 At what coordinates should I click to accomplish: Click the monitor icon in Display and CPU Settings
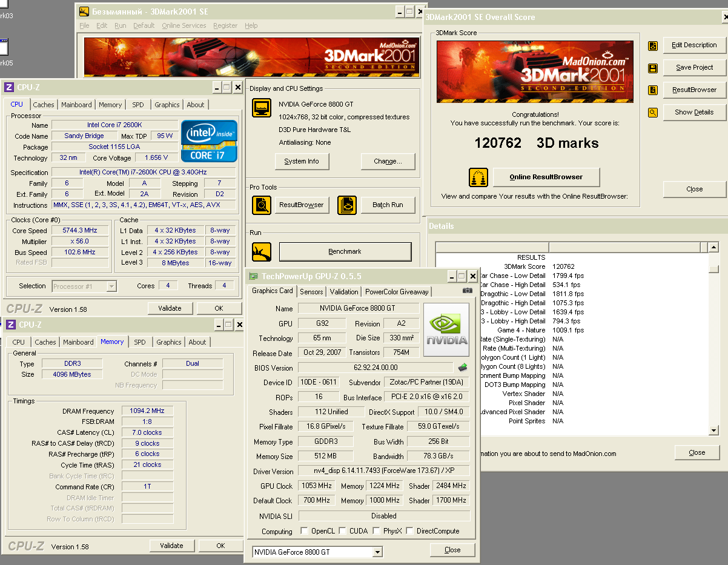click(x=262, y=108)
